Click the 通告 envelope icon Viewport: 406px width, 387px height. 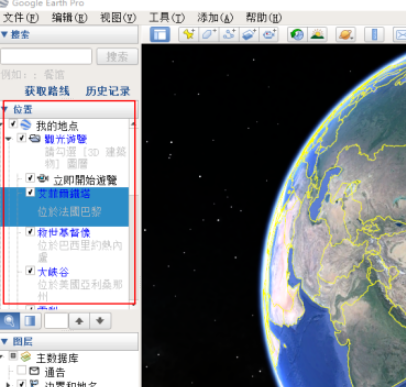[x=34, y=371]
